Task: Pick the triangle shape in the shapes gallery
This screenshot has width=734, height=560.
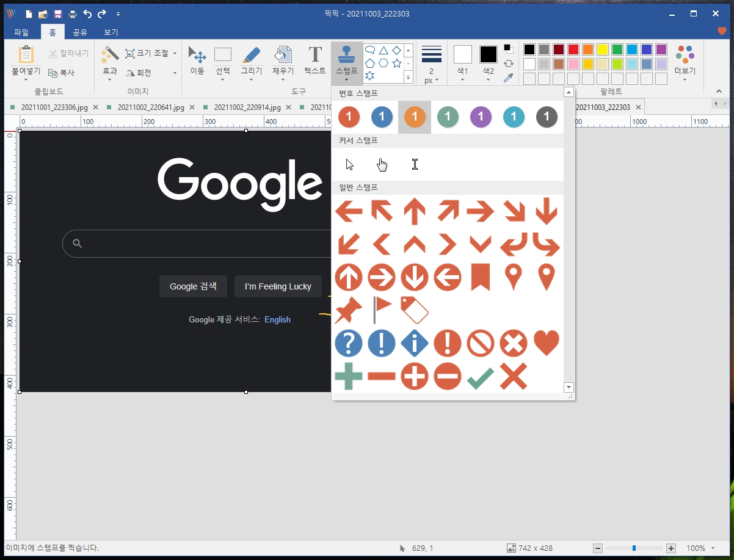Action: coord(383,50)
